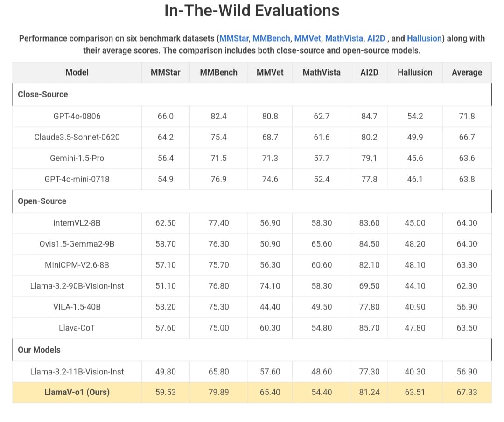Click LlamaV-o1 MMStar value 59.53

[x=166, y=393]
